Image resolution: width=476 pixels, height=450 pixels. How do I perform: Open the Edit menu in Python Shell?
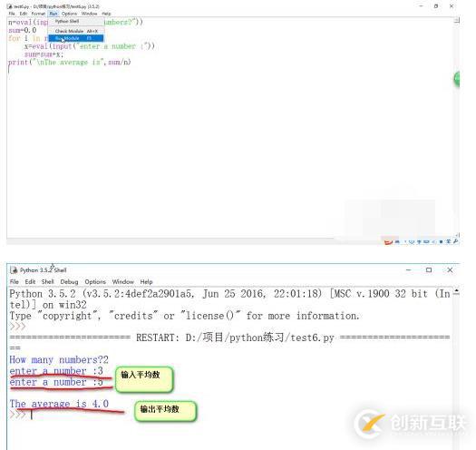(x=30, y=282)
